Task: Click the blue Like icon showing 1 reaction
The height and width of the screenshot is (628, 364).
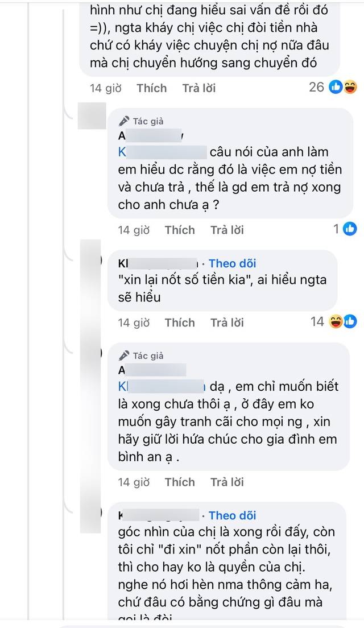Action: (x=349, y=229)
